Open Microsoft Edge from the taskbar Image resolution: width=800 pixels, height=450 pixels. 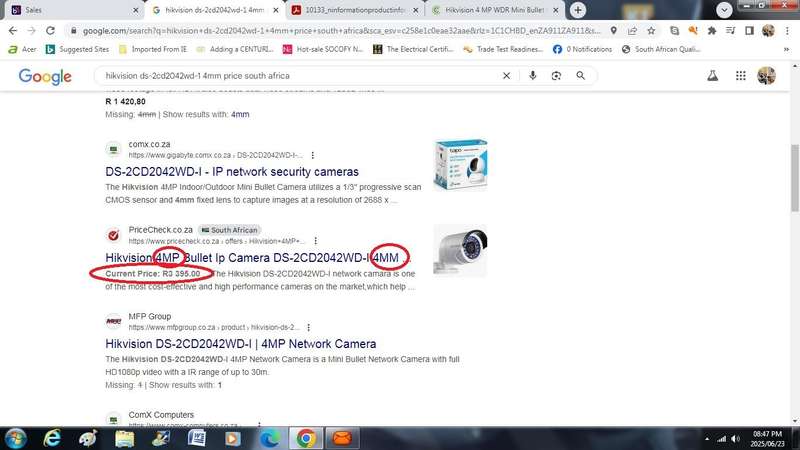coord(270,438)
